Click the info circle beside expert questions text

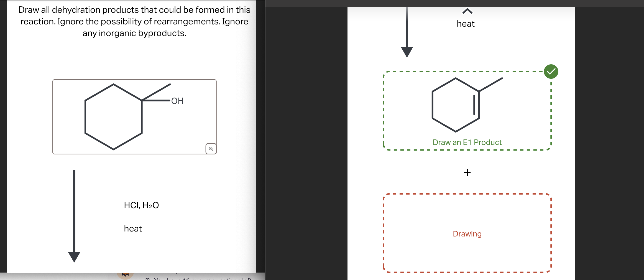(147, 279)
